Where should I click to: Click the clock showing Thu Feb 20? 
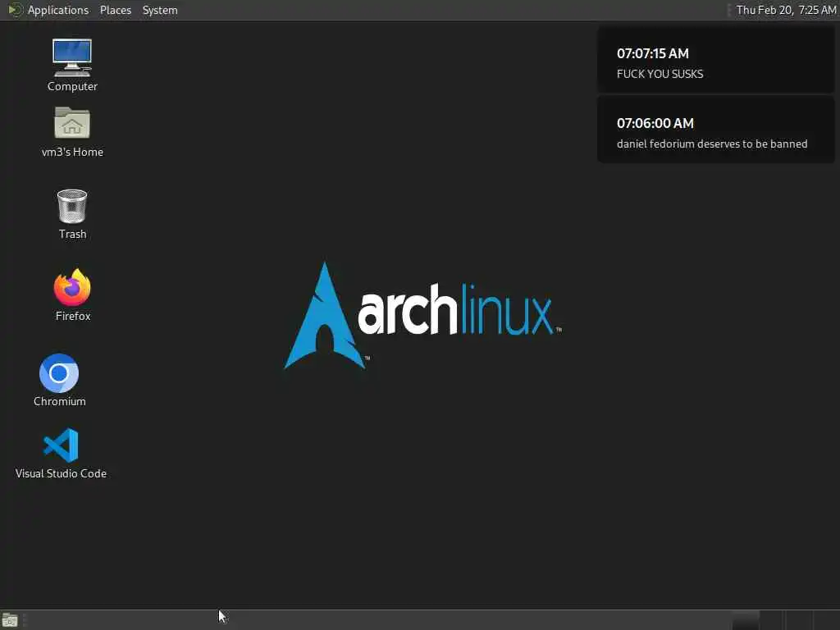tap(786, 10)
